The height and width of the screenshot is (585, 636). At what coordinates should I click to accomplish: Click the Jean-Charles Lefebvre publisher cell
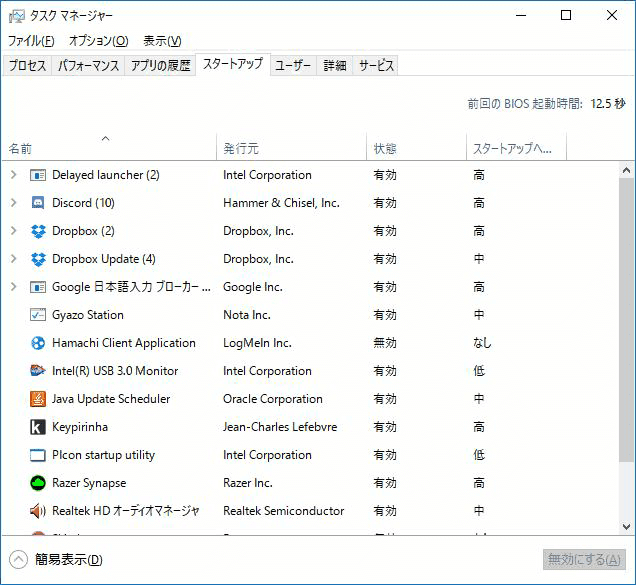pyautogui.click(x=280, y=427)
